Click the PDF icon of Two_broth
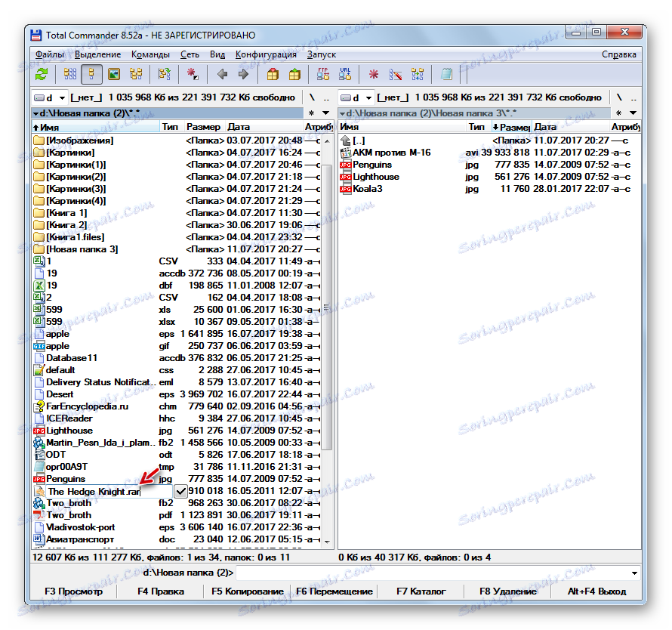The image size is (672, 630). pyautogui.click(x=39, y=515)
